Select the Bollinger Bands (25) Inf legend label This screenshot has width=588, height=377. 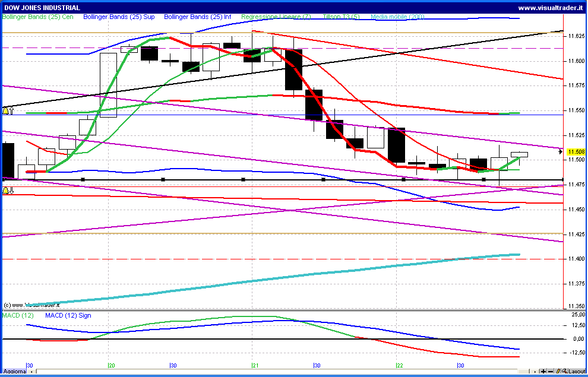(x=198, y=17)
